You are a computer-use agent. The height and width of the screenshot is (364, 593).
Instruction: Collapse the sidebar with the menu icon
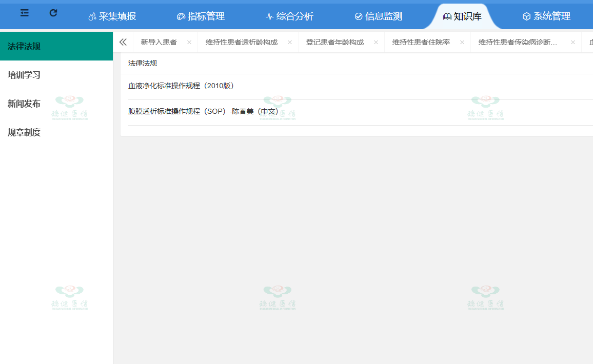(x=25, y=13)
